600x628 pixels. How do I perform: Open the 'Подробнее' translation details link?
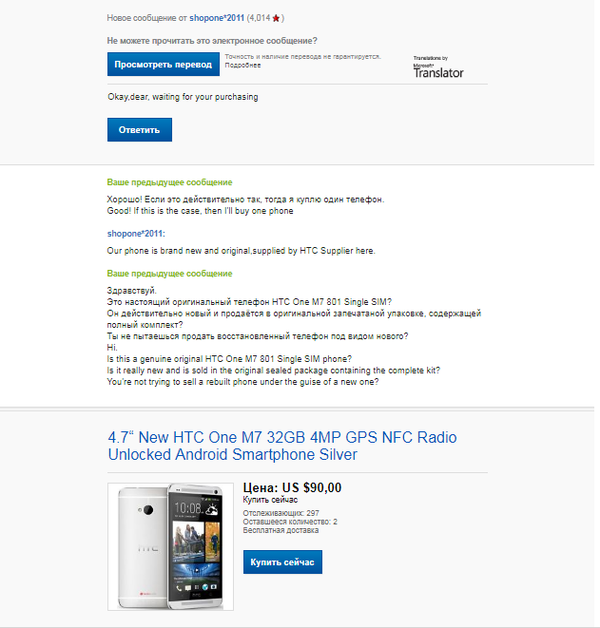tap(242, 65)
